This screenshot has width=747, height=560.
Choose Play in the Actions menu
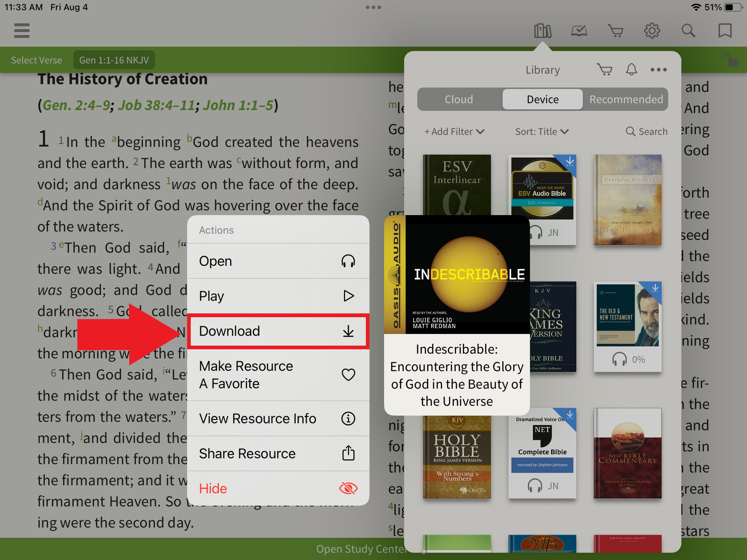click(x=278, y=296)
